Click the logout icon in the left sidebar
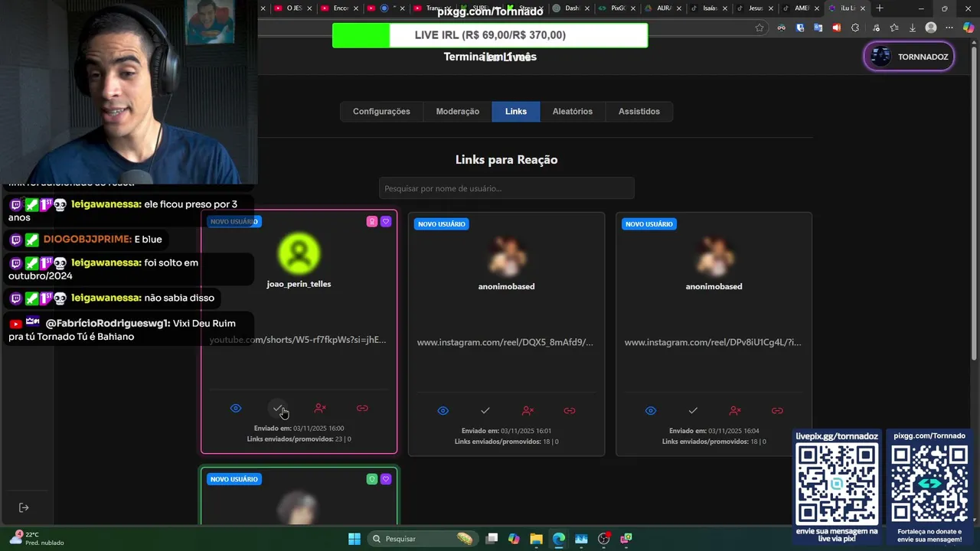 [24, 507]
